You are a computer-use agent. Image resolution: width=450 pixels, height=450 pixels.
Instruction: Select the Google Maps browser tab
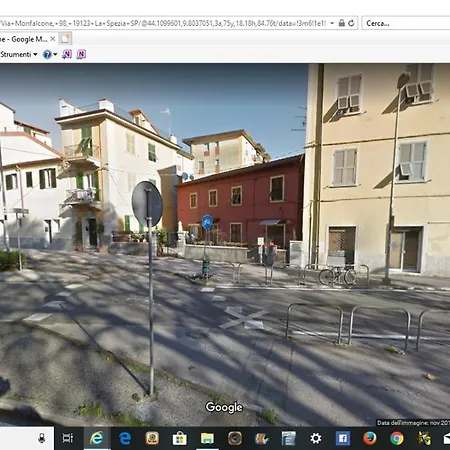tap(28, 39)
